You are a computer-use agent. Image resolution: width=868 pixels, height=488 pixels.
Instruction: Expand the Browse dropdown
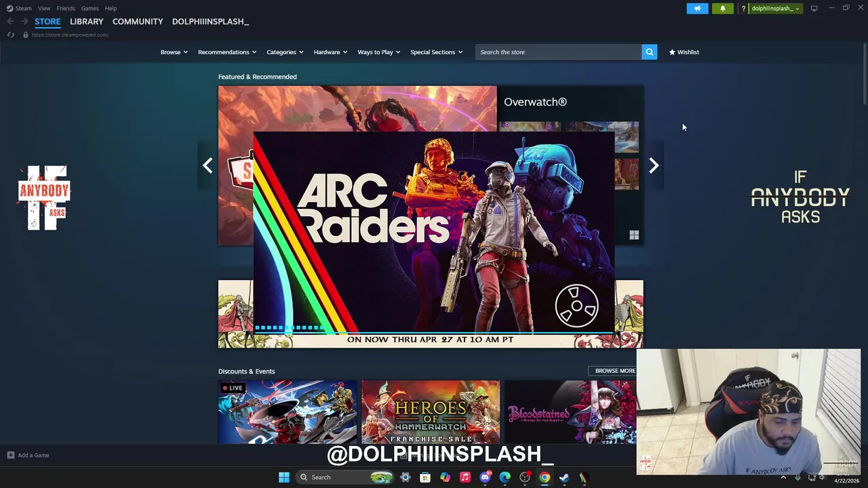click(x=174, y=52)
